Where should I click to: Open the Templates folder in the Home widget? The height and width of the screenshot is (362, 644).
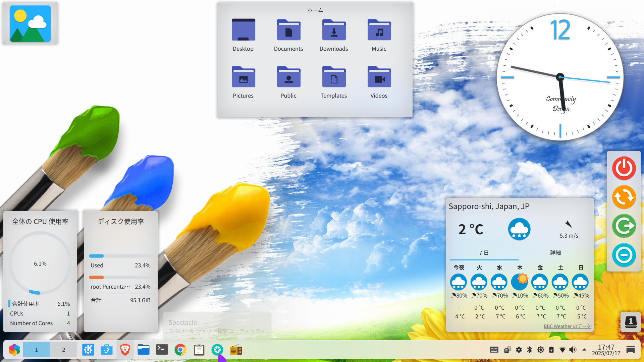pyautogui.click(x=334, y=82)
